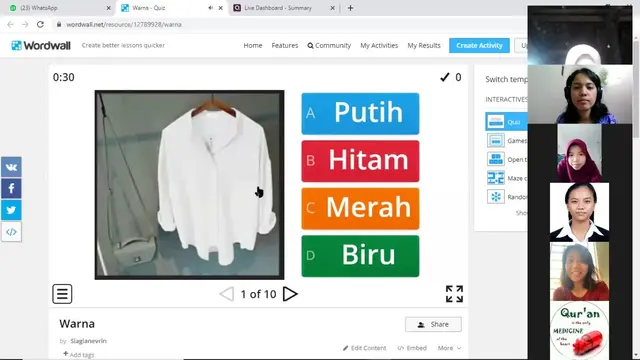Image resolution: width=640 pixels, height=360 pixels.
Task: Open embed code sidebar icon
Action: (x=11, y=232)
